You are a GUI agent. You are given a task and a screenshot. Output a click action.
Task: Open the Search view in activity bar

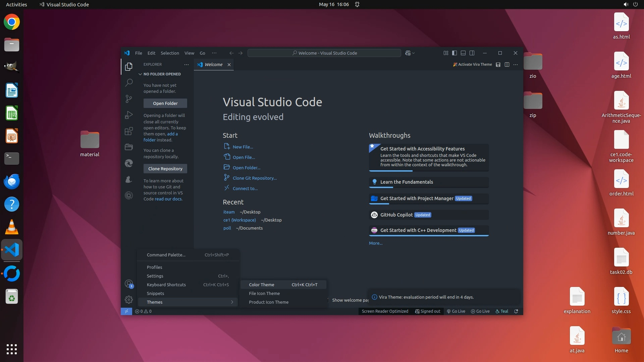[x=129, y=82]
